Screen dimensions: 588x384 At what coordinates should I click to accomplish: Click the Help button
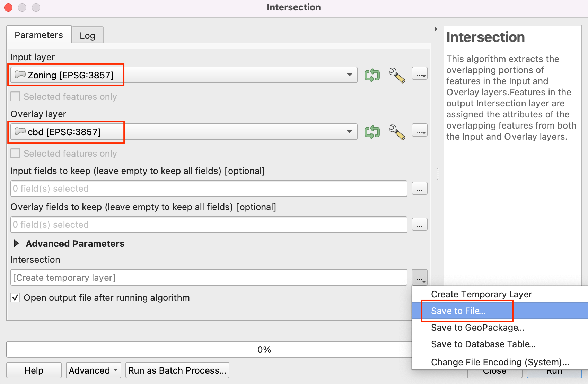(x=34, y=370)
